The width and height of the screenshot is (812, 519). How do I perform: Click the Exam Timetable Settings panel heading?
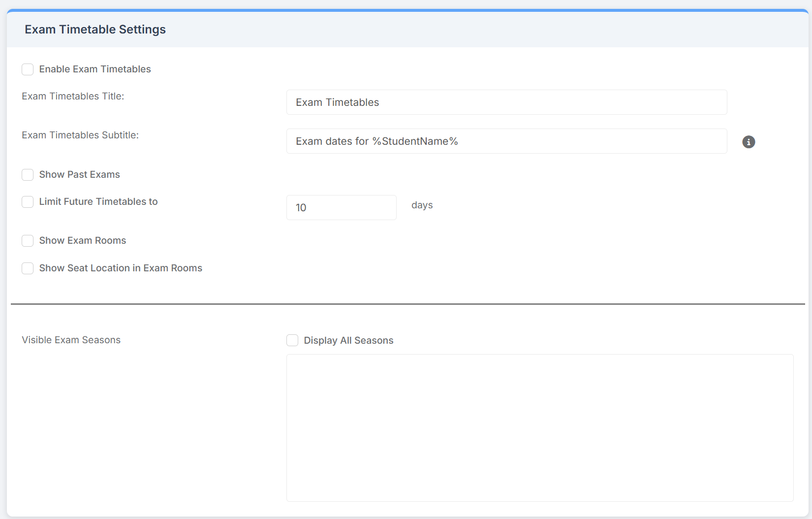point(95,30)
